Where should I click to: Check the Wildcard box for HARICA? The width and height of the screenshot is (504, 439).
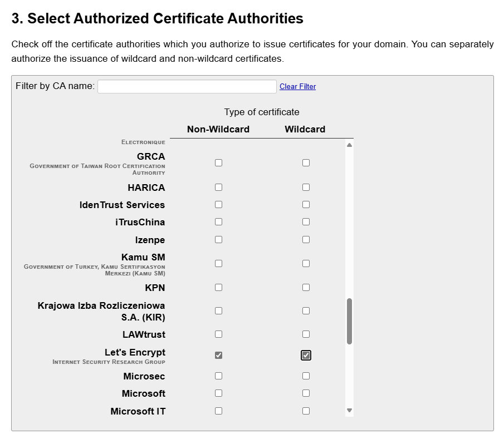click(305, 188)
